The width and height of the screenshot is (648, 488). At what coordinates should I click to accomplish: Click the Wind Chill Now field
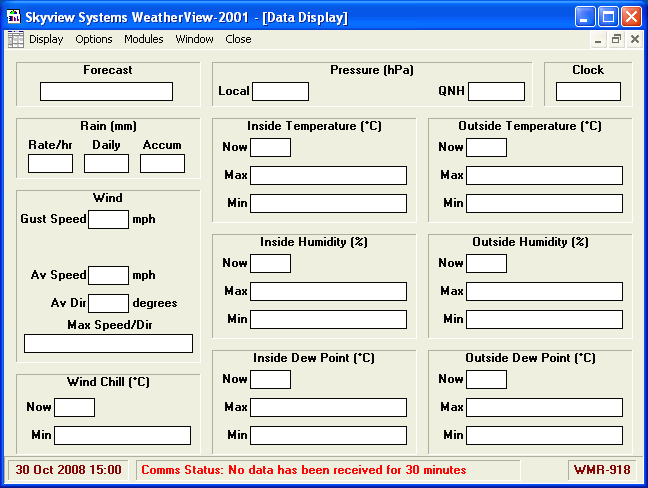point(74,407)
